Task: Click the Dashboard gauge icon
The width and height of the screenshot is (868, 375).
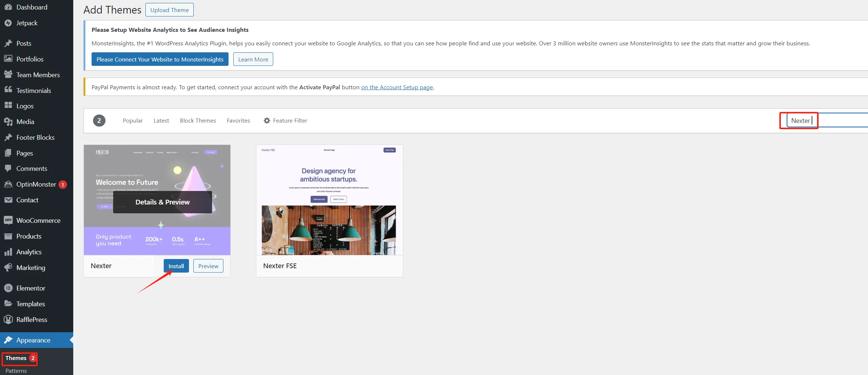Action: [x=8, y=7]
